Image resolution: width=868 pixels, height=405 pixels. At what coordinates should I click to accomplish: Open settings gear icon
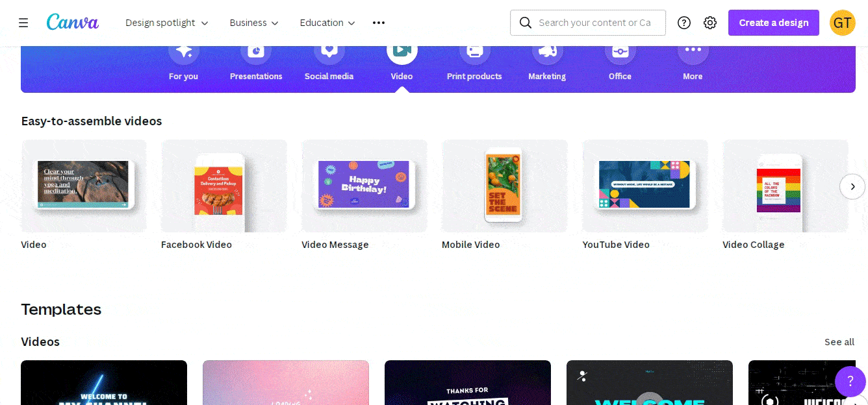coord(710,23)
